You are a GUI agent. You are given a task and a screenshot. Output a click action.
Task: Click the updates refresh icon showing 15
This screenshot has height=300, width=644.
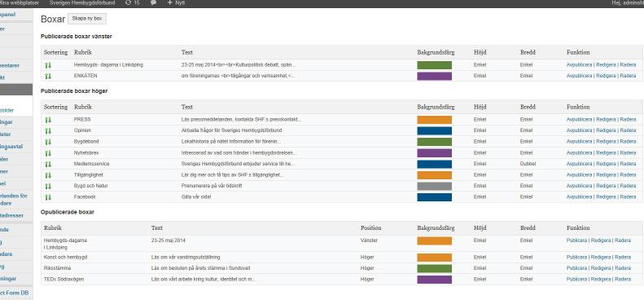[132, 3]
